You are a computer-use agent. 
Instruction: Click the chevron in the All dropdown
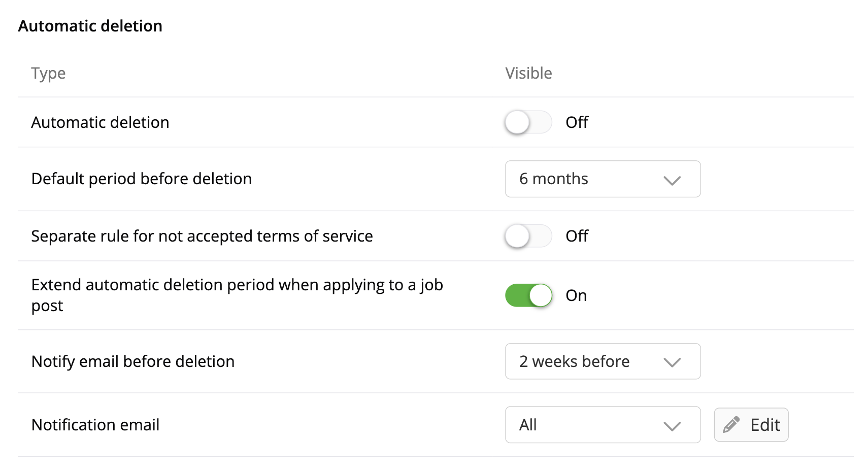(672, 426)
